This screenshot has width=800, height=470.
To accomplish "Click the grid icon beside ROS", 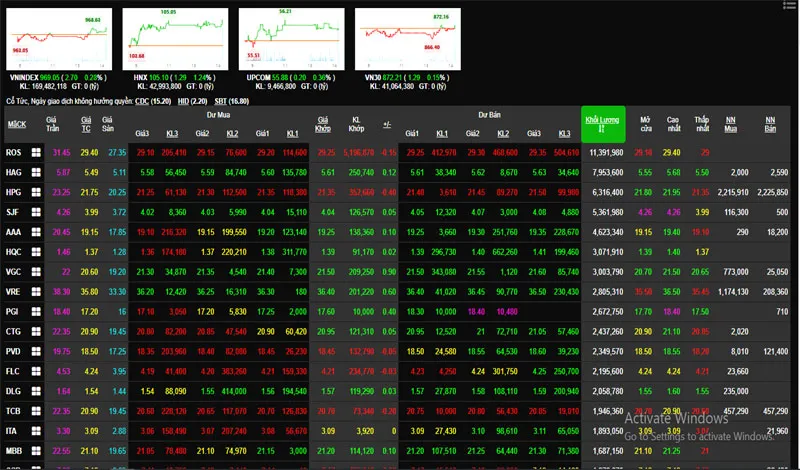I will [36, 152].
